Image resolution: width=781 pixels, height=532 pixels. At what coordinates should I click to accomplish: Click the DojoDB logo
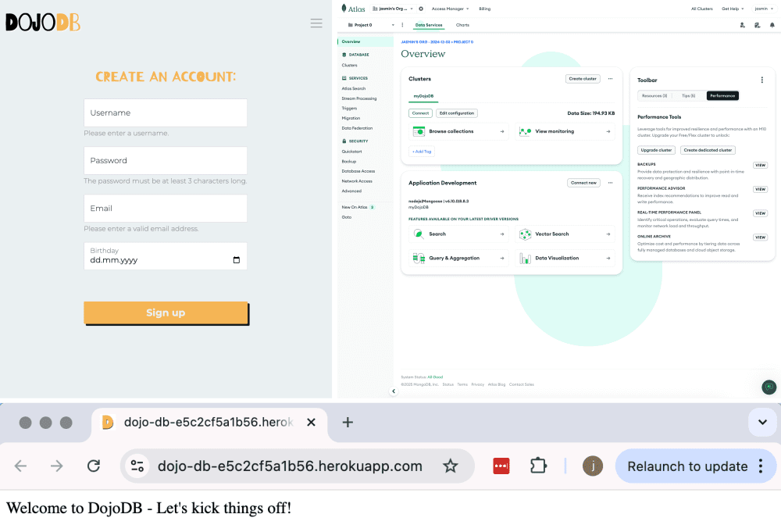click(43, 23)
